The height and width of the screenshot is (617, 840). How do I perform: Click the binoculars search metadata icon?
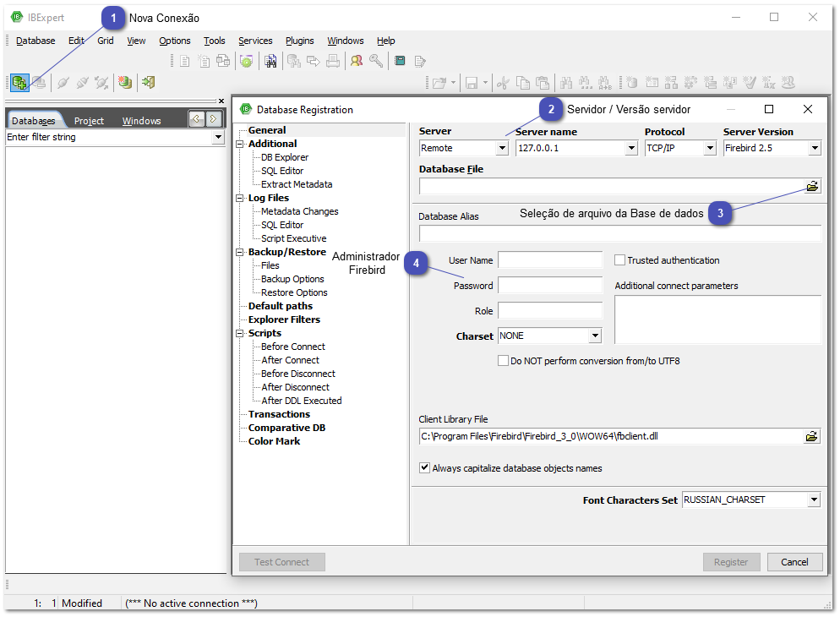[270, 61]
